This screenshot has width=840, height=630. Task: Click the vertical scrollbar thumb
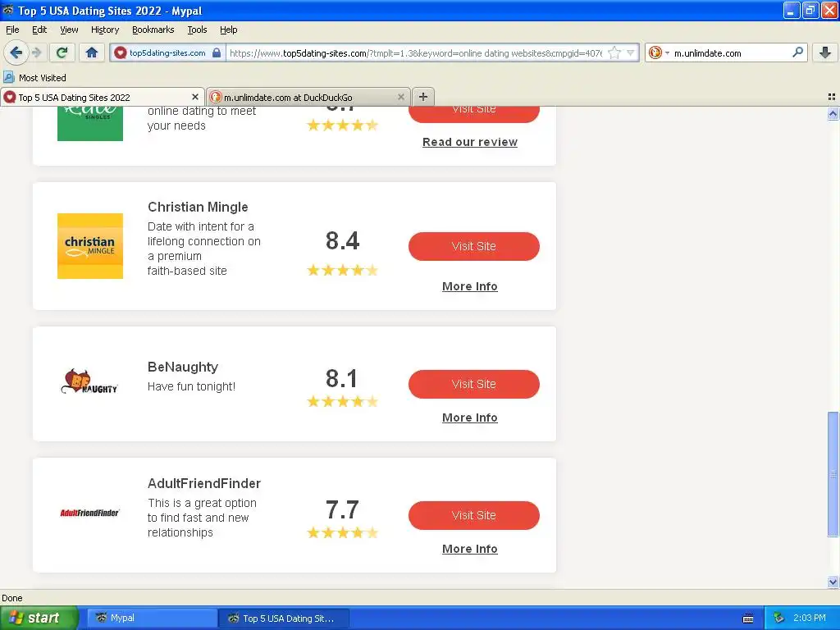click(833, 473)
